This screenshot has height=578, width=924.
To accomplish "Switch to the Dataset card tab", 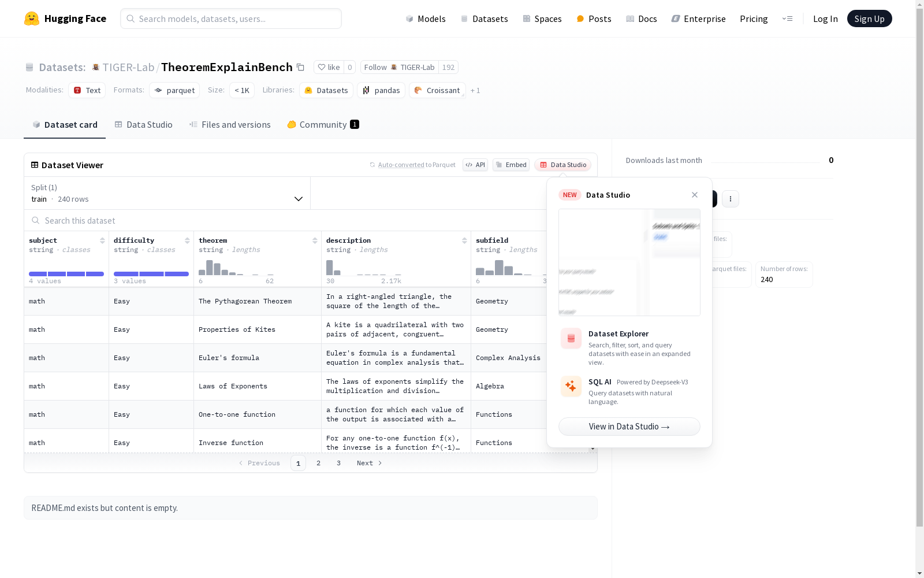I will (x=65, y=124).
